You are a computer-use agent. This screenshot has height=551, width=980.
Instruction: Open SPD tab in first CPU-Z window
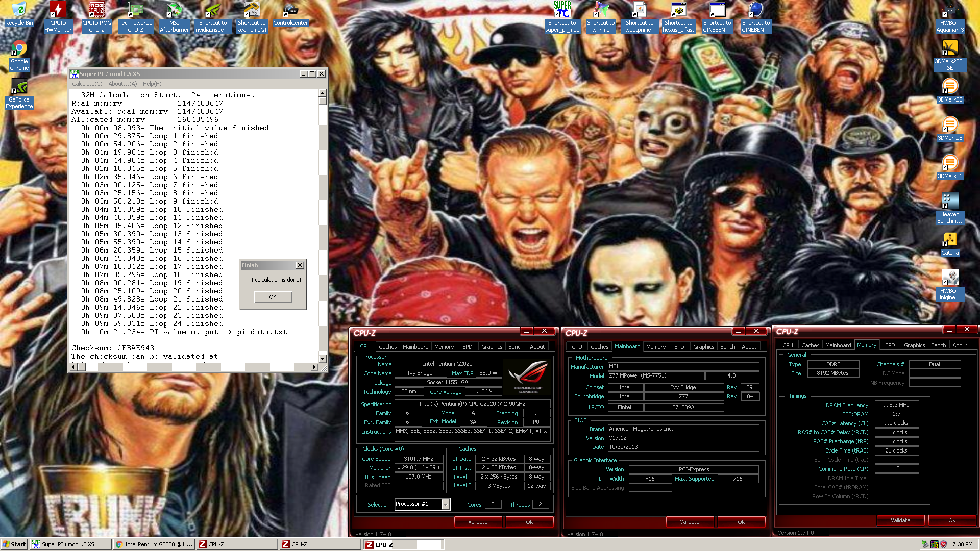pos(467,347)
